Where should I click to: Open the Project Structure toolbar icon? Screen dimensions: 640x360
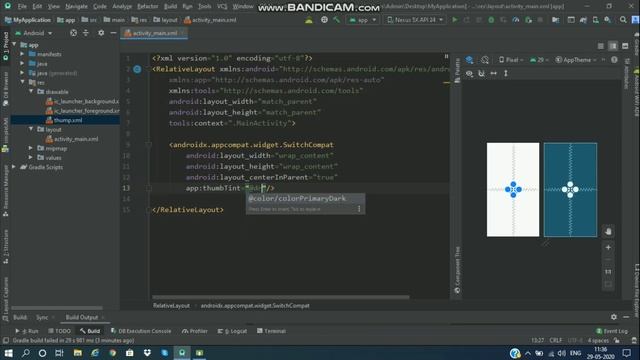pyautogui.click(x=556, y=20)
